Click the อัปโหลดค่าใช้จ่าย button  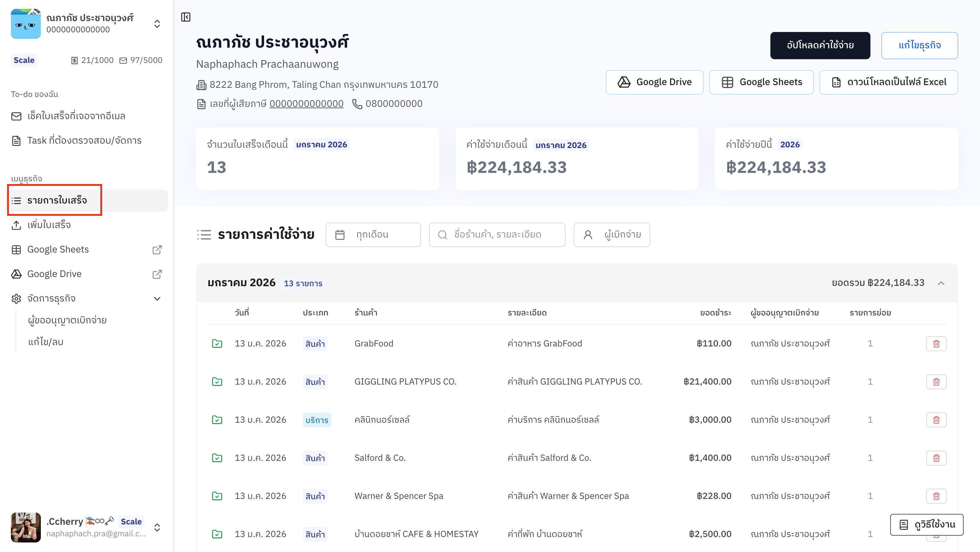[820, 45]
